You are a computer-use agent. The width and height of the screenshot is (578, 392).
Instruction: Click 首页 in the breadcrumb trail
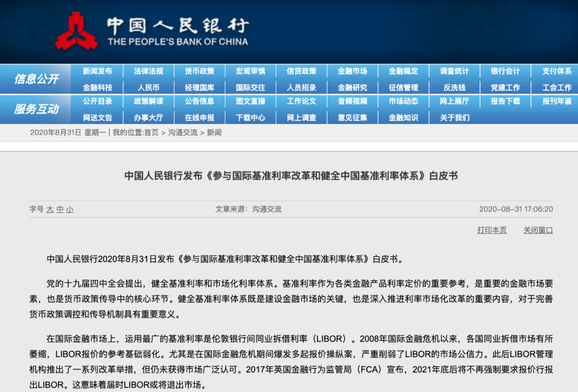click(151, 132)
